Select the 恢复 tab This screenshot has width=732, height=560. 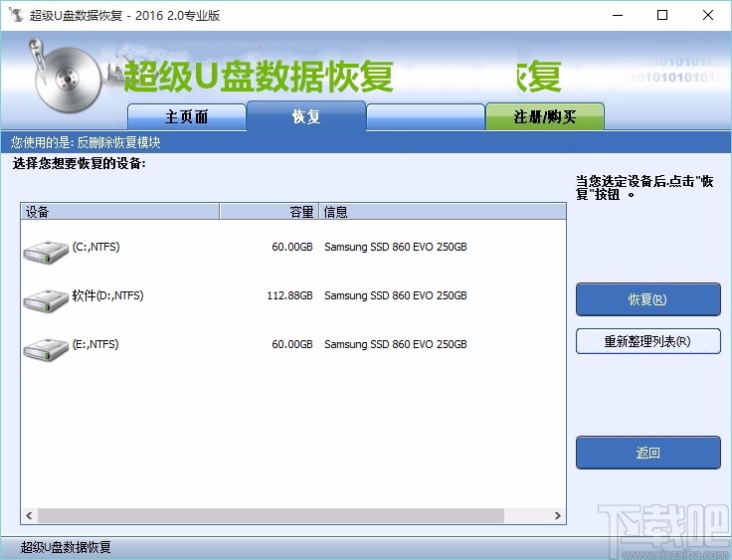306,116
